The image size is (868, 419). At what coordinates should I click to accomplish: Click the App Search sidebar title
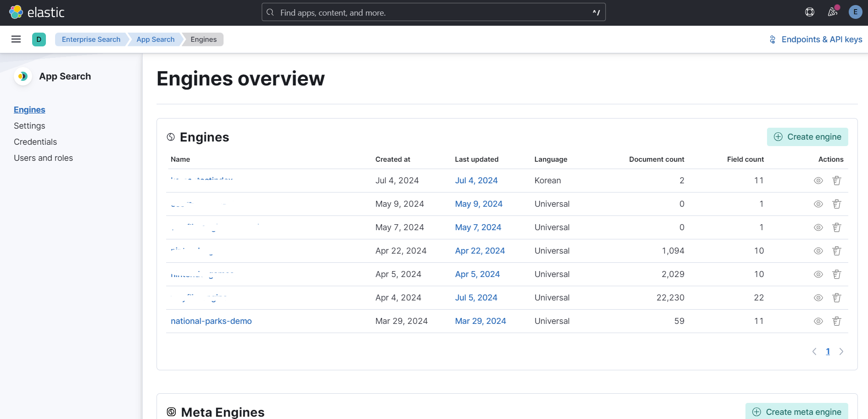click(x=65, y=76)
